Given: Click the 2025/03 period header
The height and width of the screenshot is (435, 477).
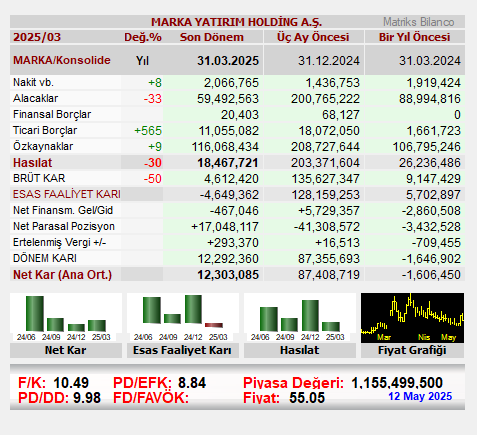Looking at the screenshot, I should [37, 37].
